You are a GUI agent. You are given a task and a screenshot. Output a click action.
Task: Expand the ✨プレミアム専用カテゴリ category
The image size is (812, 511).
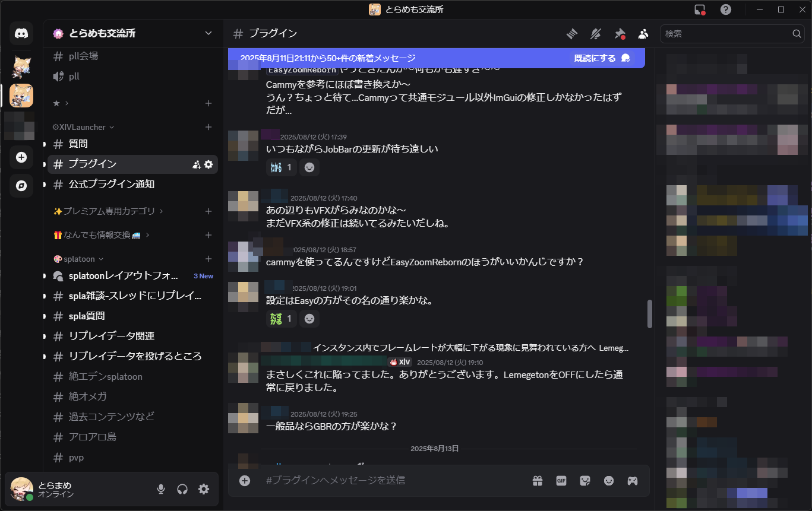[x=108, y=211]
